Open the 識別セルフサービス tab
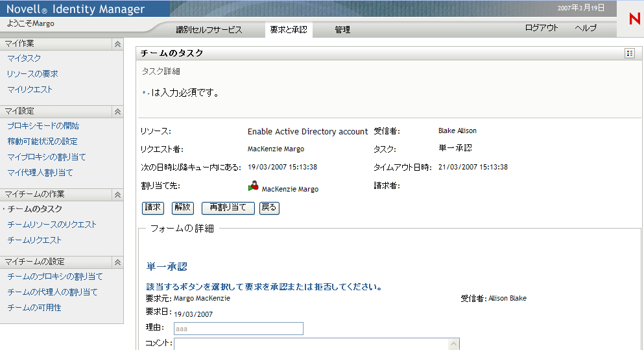 coord(209,30)
